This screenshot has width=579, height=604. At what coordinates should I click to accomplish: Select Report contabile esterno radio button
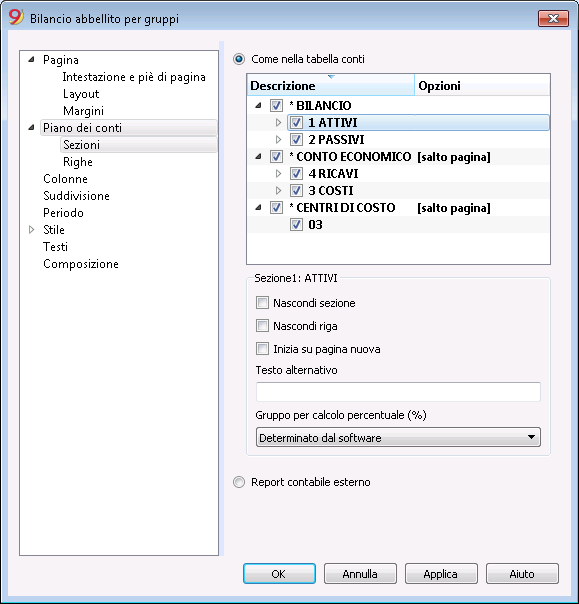point(239,482)
